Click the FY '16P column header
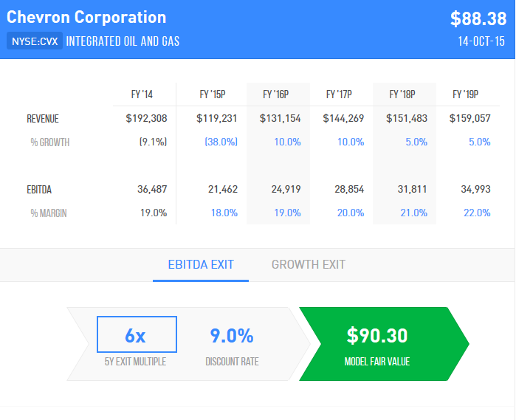Viewport: 516px width, 420px height. (x=275, y=94)
